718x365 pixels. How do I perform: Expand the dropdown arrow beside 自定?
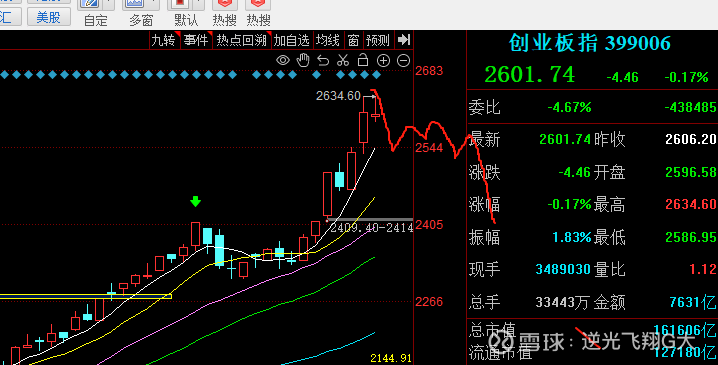coord(109,4)
